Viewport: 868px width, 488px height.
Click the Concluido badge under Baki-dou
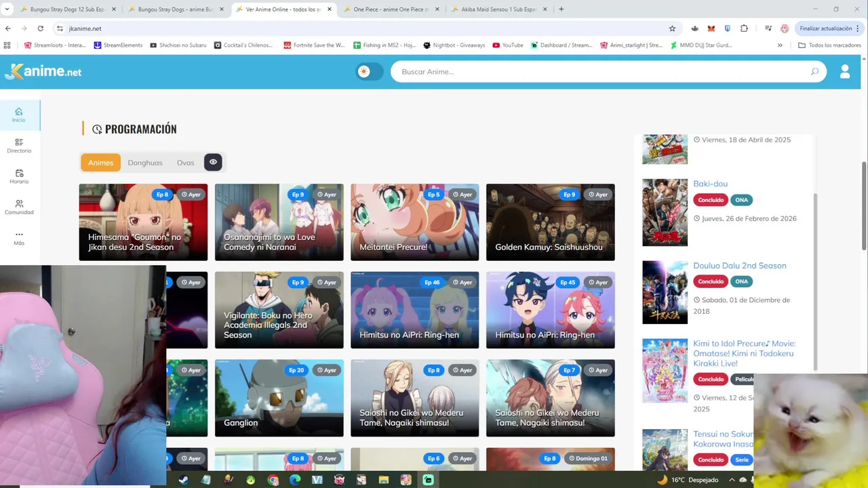coord(711,200)
